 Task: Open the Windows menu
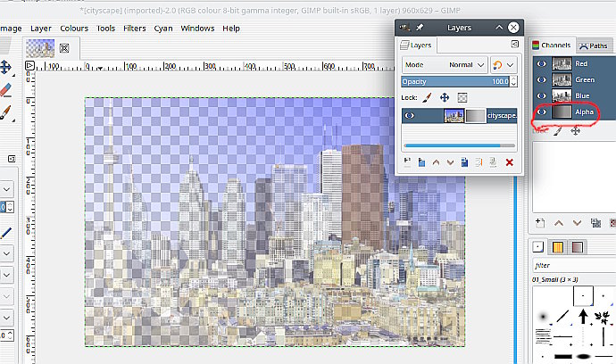point(197,29)
